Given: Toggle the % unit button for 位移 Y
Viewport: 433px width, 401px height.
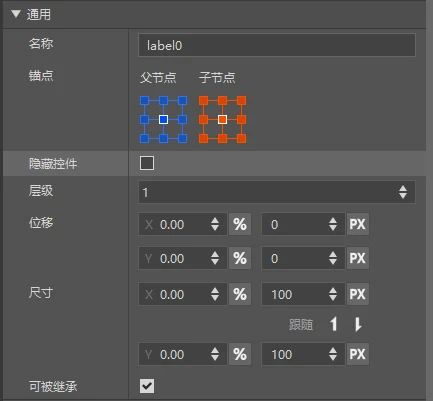Looking at the screenshot, I should pyautogui.click(x=240, y=258).
